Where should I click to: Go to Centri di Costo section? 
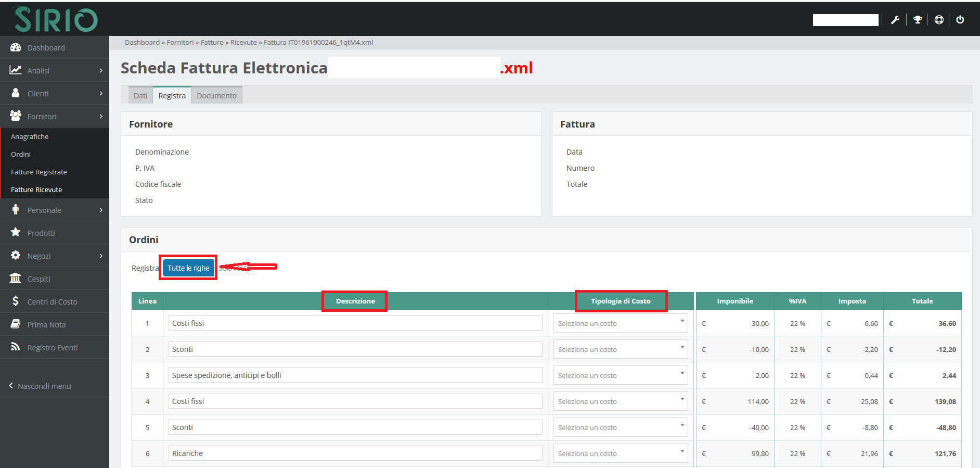pyautogui.click(x=52, y=302)
